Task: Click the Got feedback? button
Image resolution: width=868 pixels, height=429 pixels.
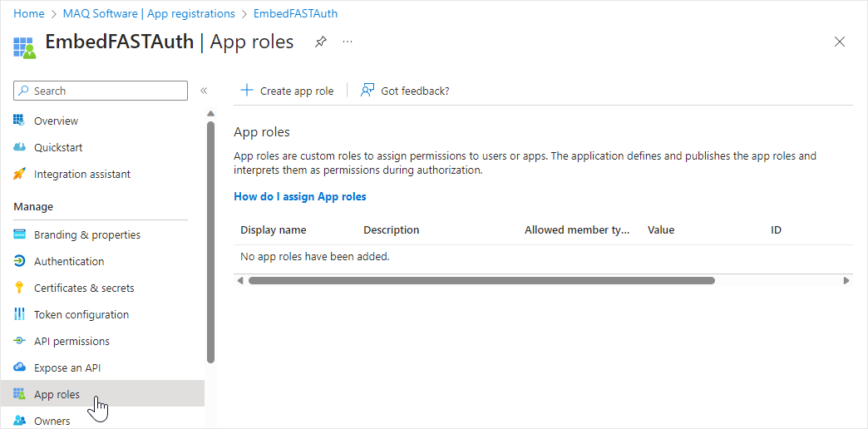Action: (x=405, y=91)
